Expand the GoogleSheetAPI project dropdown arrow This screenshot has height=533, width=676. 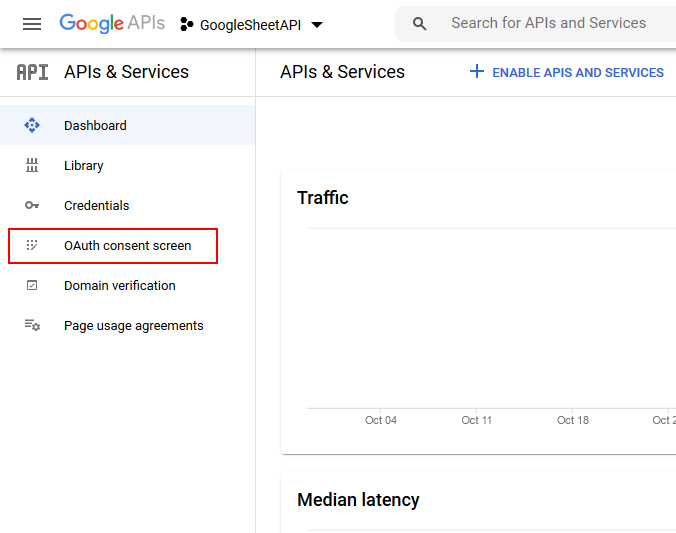click(x=317, y=25)
